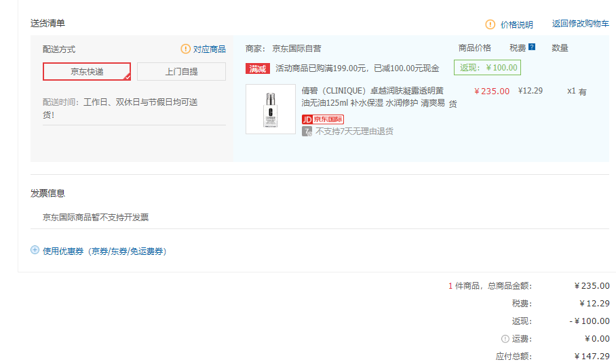The height and width of the screenshot is (364, 616).
Task: Click the product price ¥235.00
Action: [x=492, y=91]
